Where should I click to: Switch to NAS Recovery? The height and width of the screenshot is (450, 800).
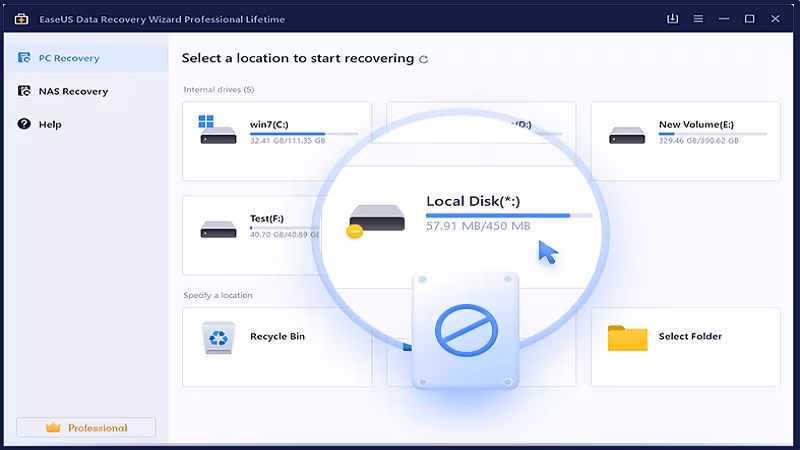pyautogui.click(x=86, y=91)
